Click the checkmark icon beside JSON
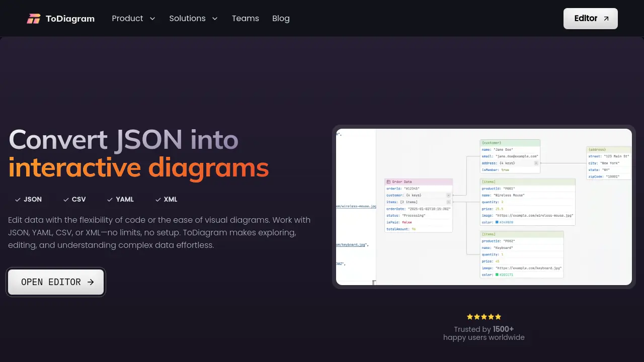Viewport: 644px width, 362px height. click(x=18, y=200)
